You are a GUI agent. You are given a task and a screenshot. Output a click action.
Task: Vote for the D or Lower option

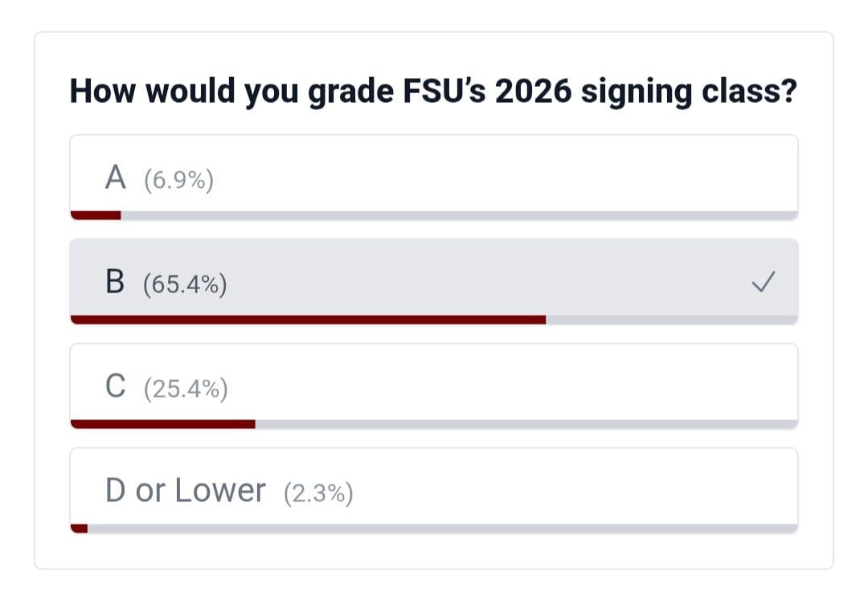tap(434, 487)
